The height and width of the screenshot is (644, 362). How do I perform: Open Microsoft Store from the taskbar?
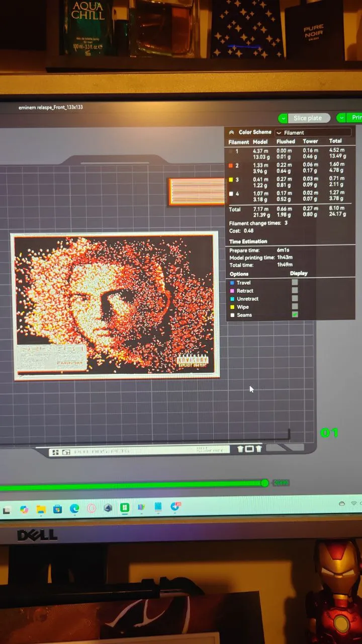click(x=58, y=509)
